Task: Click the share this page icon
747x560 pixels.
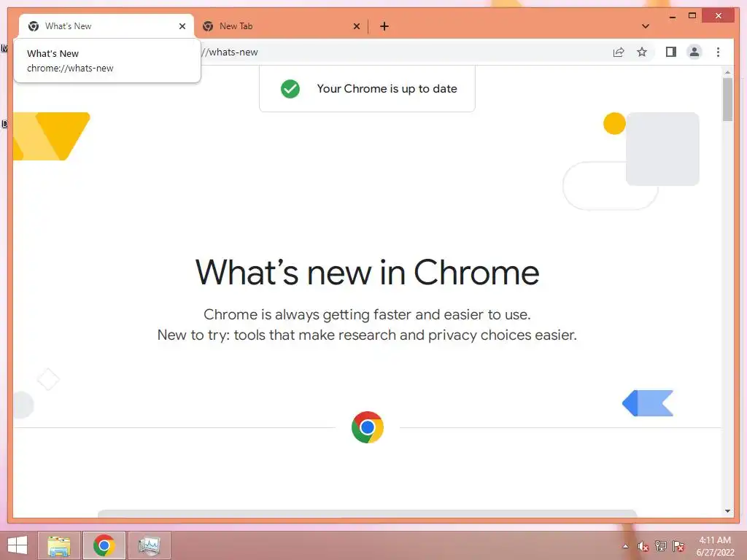Action: 619,52
